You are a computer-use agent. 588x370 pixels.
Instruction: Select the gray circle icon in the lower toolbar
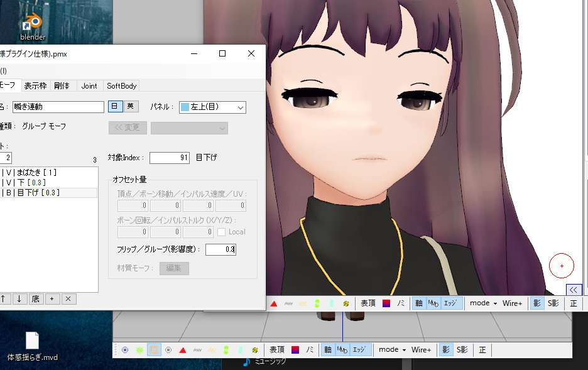[x=168, y=350]
